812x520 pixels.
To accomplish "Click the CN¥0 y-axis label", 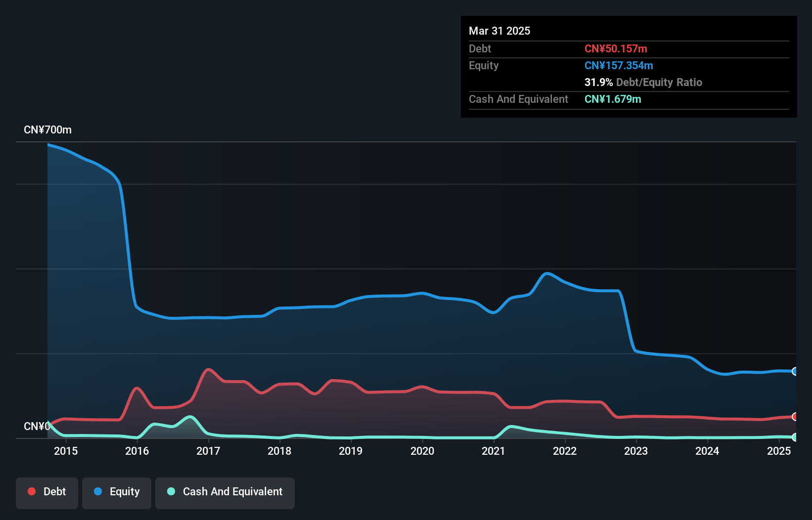I will click(x=37, y=426).
